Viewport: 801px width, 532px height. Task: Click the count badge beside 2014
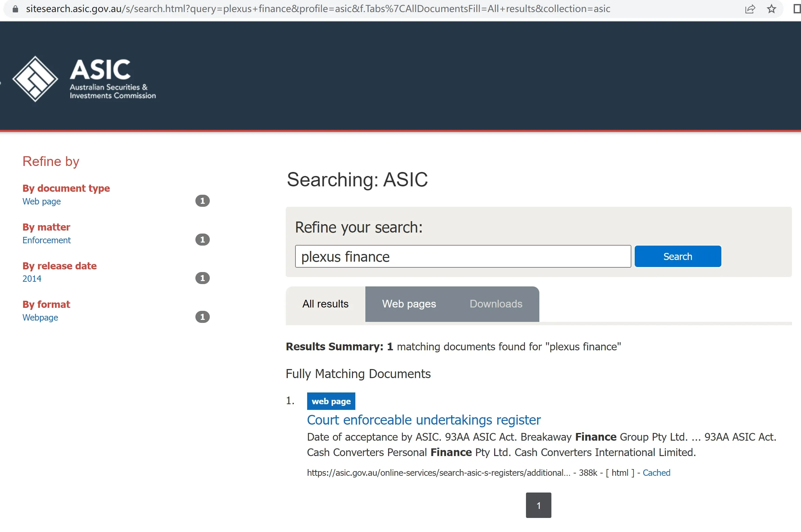(202, 278)
